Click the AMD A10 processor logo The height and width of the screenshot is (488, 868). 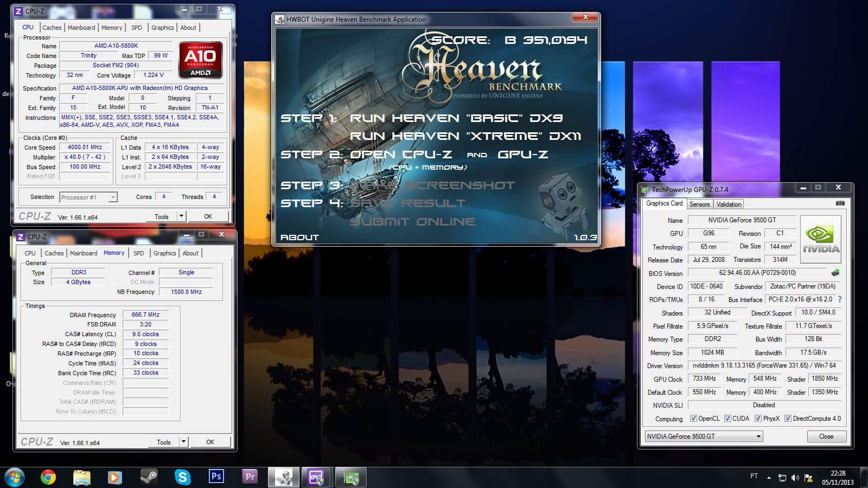[201, 60]
